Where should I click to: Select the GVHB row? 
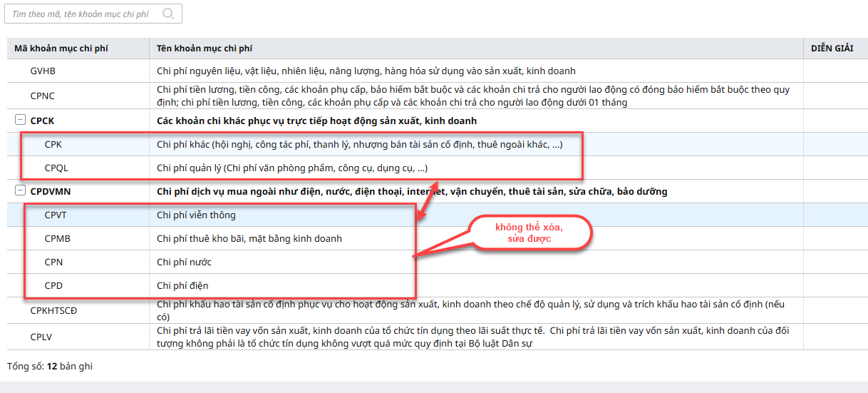tap(43, 71)
